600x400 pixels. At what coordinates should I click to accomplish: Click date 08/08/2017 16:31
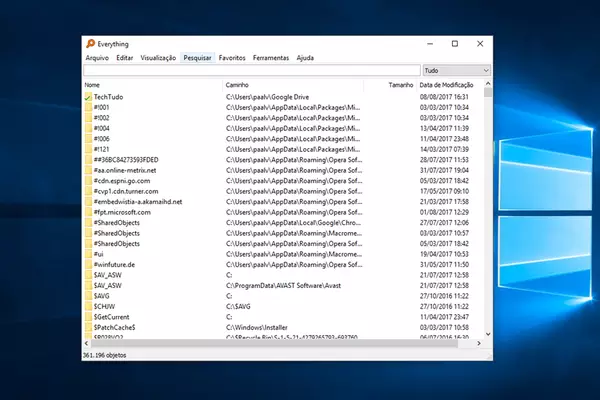point(444,97)
